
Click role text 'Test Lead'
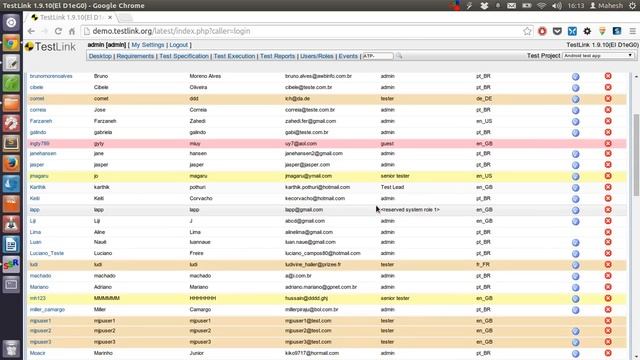point(392,187)
